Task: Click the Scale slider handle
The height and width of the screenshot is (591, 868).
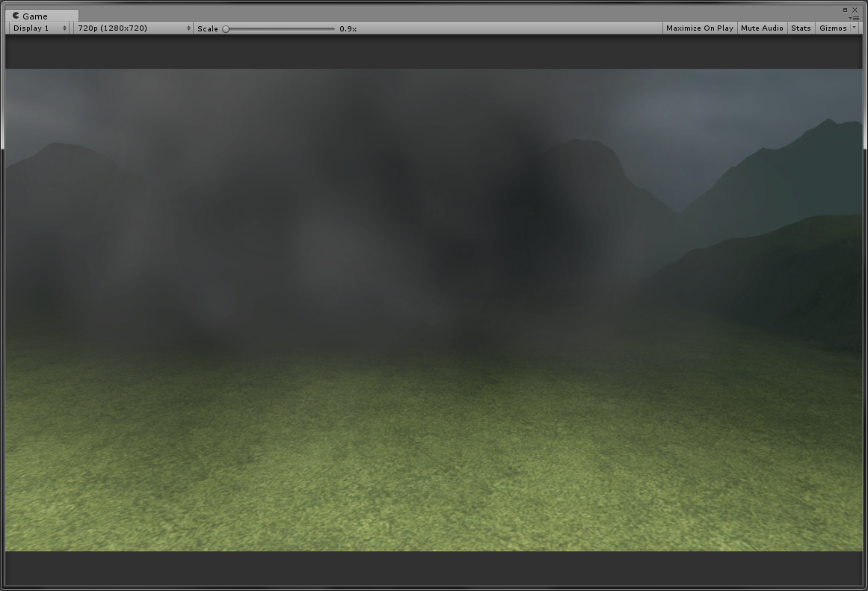Action: 226,29
